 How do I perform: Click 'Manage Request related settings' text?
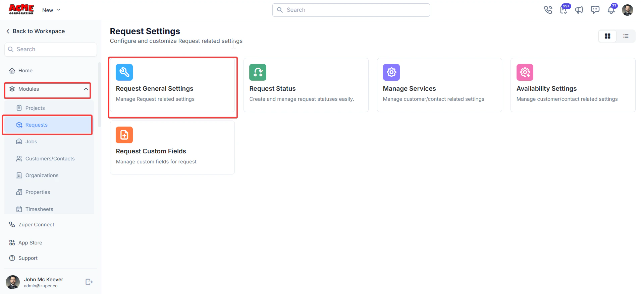point(155,99)
